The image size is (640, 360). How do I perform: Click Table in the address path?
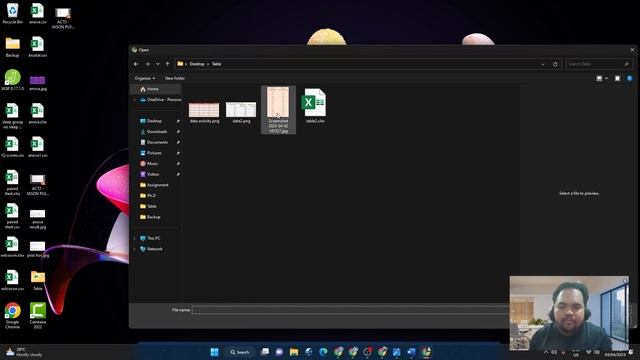coord(216,64)
